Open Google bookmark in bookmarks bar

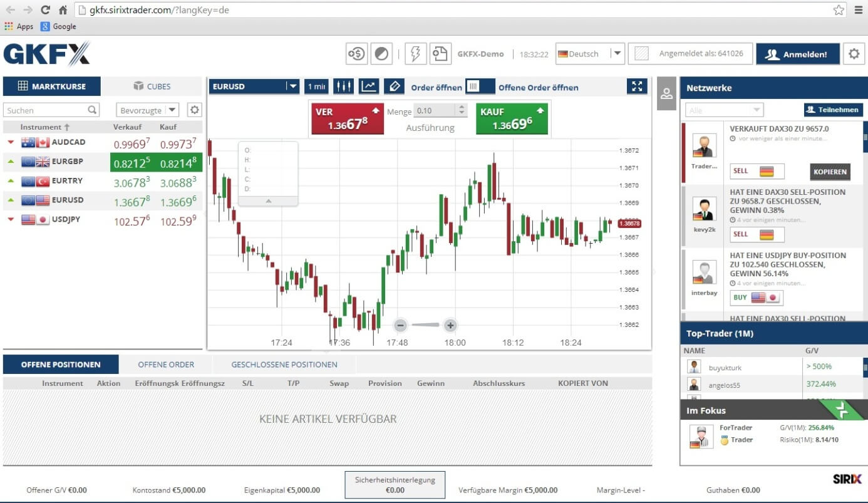click(x=58, y=26)
